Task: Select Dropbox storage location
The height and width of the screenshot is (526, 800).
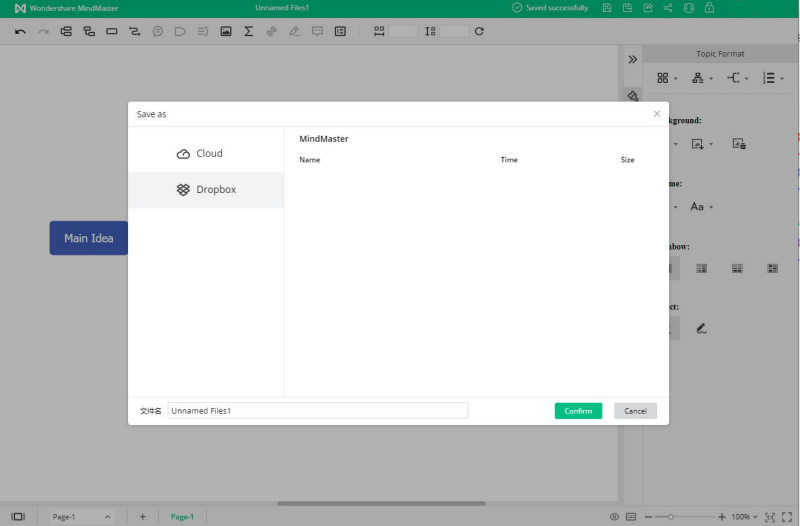Action: (x=206, y=189)
